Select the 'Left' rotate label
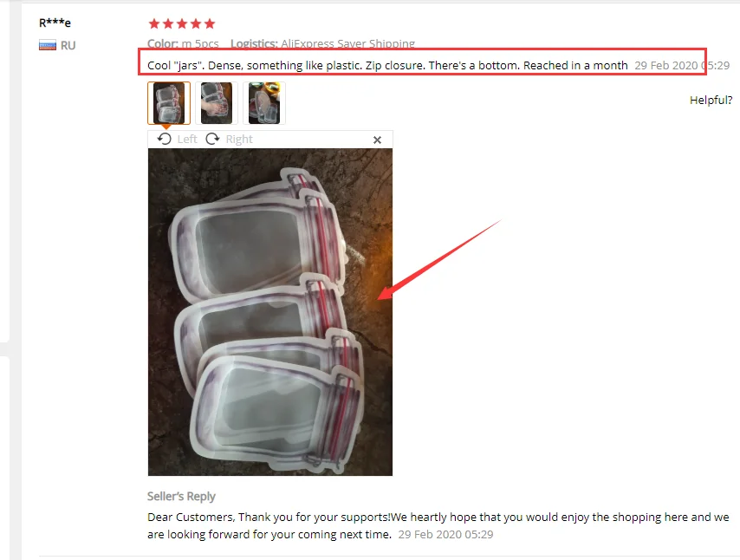 click(x=187, y=140)
